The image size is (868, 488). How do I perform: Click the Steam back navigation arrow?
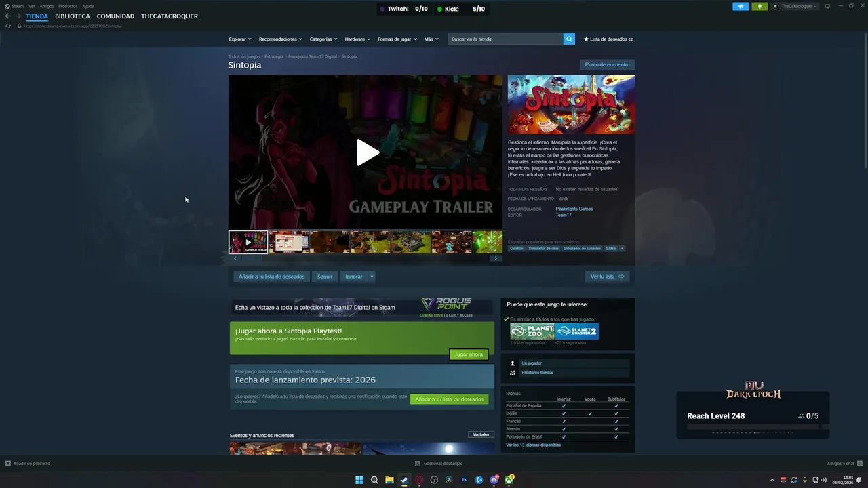click(8, 16)
